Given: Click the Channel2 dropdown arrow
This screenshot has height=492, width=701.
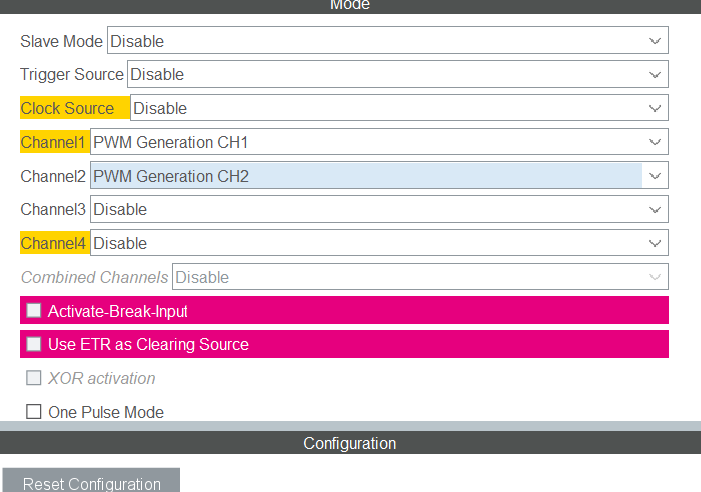Looking at the screenshot, I should [x=655, y=176].
